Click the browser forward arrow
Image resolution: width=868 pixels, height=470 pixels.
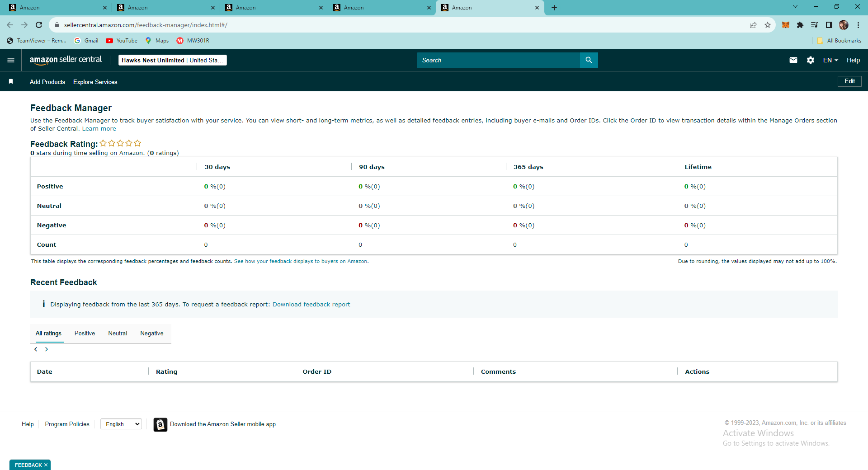click(24, 25)
